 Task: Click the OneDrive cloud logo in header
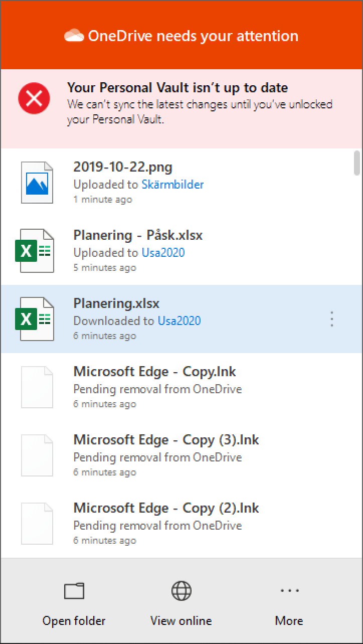tap(74, 36)
